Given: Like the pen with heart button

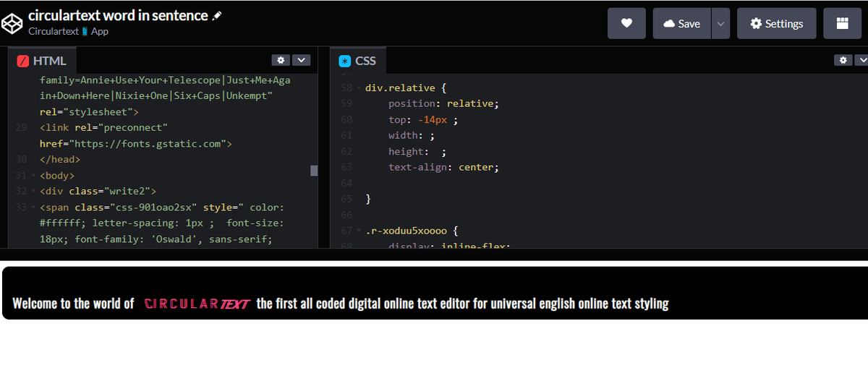Looking at the screenshot, I should (x=627, y=23).
